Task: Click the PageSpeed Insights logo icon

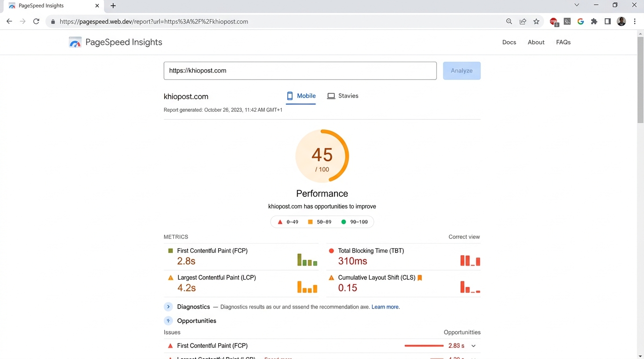Action: pyautogui.click(x=75, y=43)
